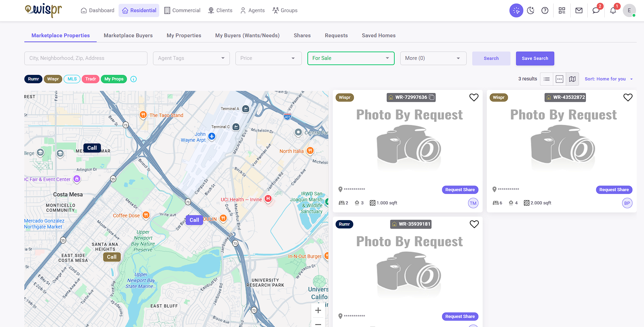Click the gold Call map marker
Screen dimensions: 644x327
pyautogui.click(x=112, y=257)
